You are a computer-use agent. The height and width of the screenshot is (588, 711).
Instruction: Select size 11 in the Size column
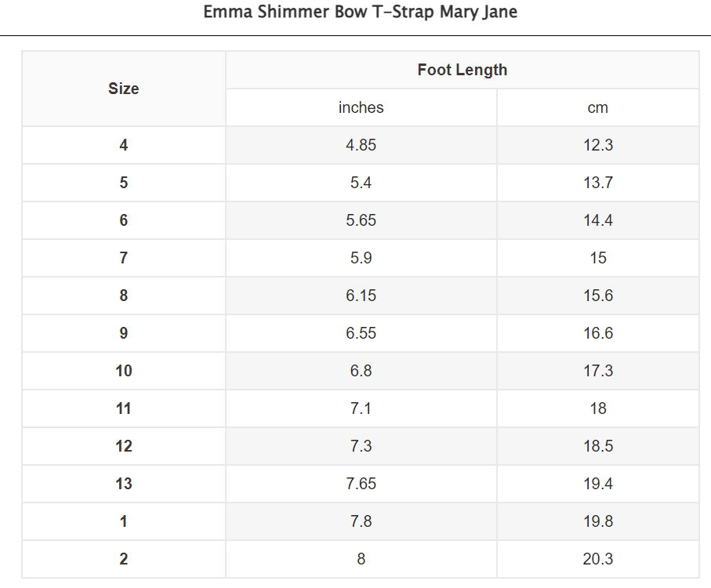124,409
